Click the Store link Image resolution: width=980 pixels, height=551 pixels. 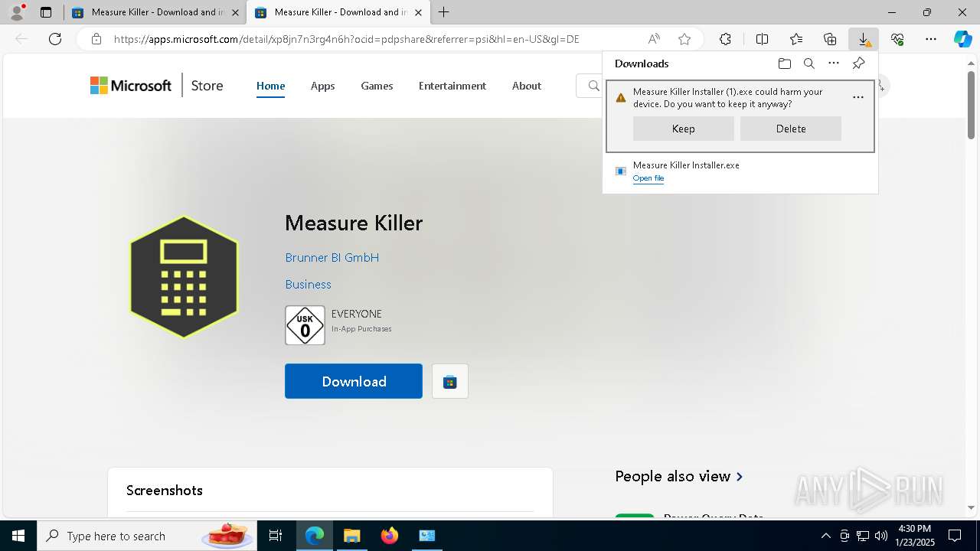click(x=207, y=86)
